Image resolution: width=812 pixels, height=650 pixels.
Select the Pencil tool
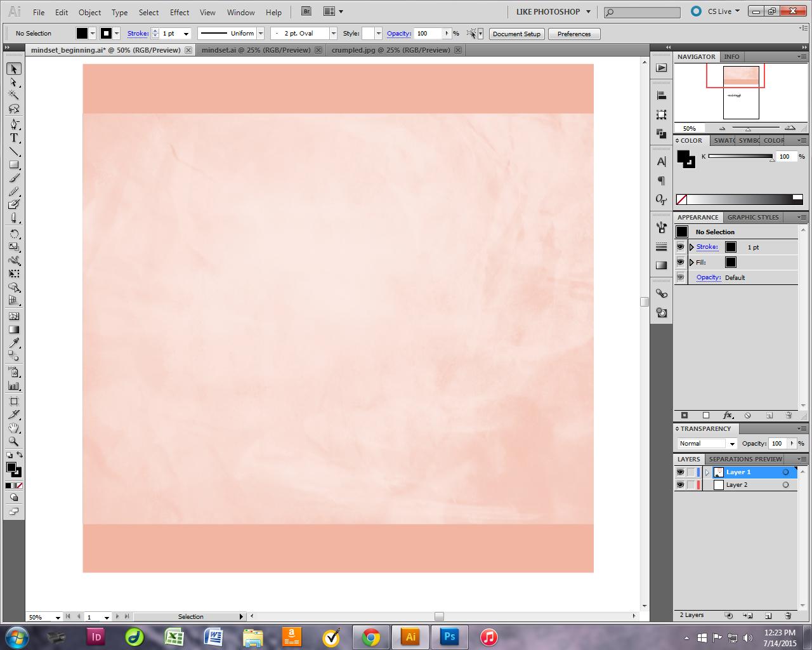click(x=13, y=192)
